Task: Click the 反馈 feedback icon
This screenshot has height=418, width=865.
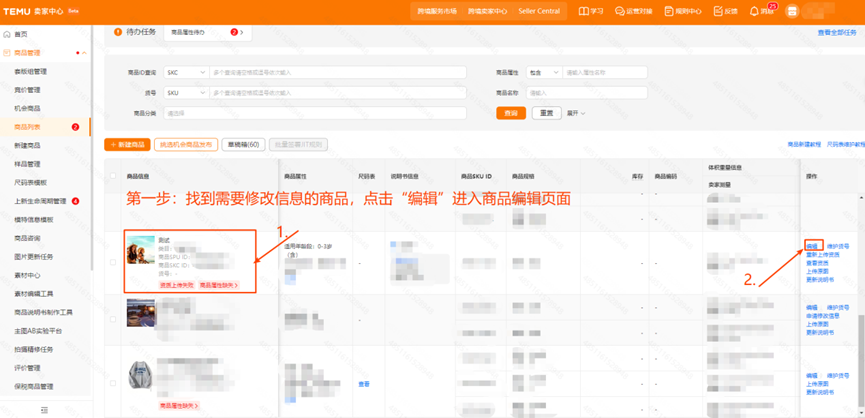Action: tap(717, 11)
